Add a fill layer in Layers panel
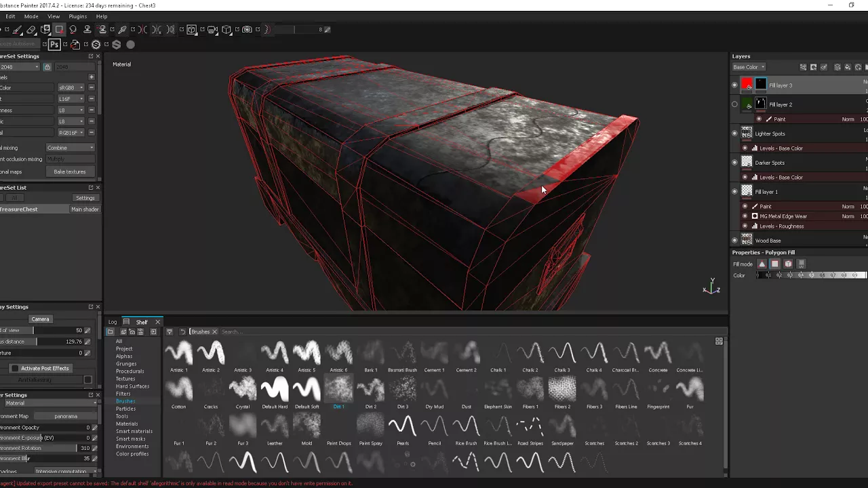Screen dimensions: 868x488 pyautogui.click(x=848, y=67)
